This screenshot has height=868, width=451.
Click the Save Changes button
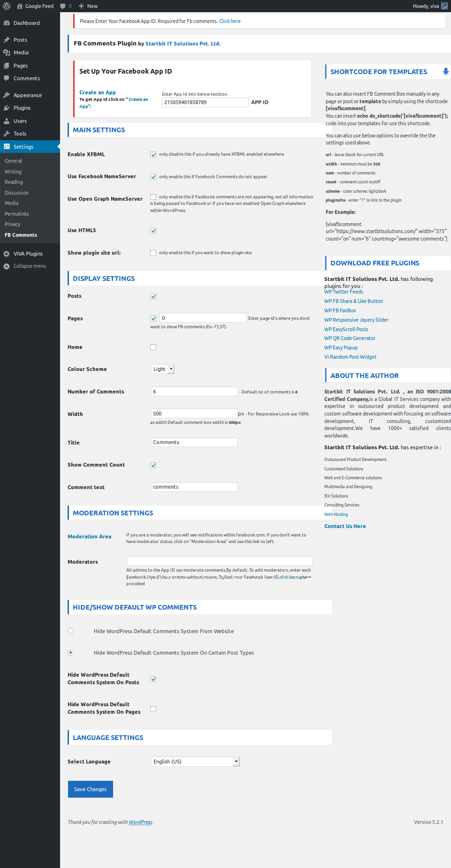click(x=91, y=789)
